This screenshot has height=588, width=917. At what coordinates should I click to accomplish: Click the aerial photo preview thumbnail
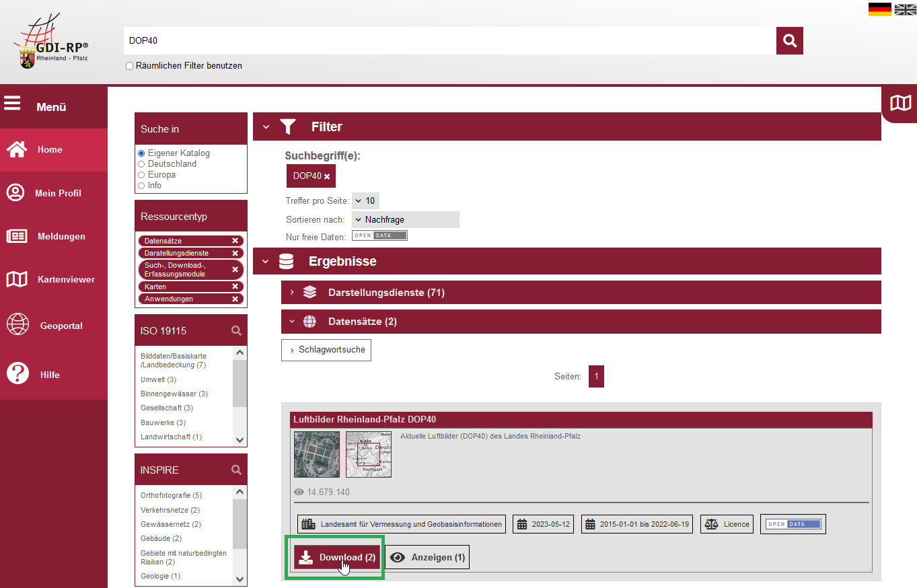317,454
